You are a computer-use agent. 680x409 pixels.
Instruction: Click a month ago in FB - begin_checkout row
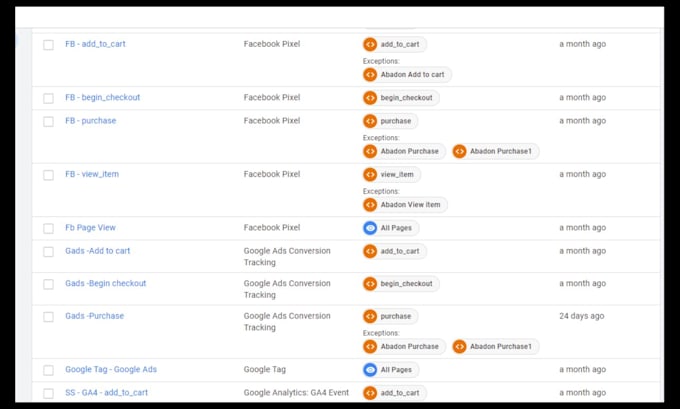coord(582,97)
